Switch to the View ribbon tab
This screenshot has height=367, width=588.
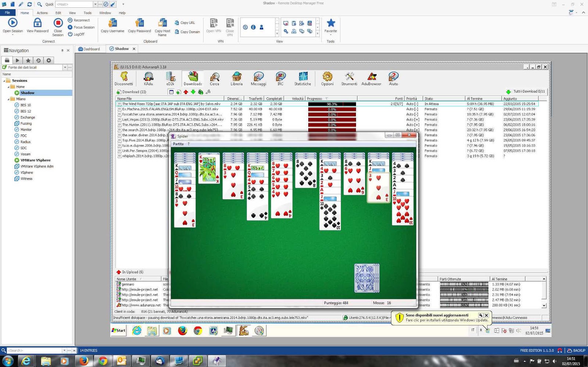click(x=72, y=13)
